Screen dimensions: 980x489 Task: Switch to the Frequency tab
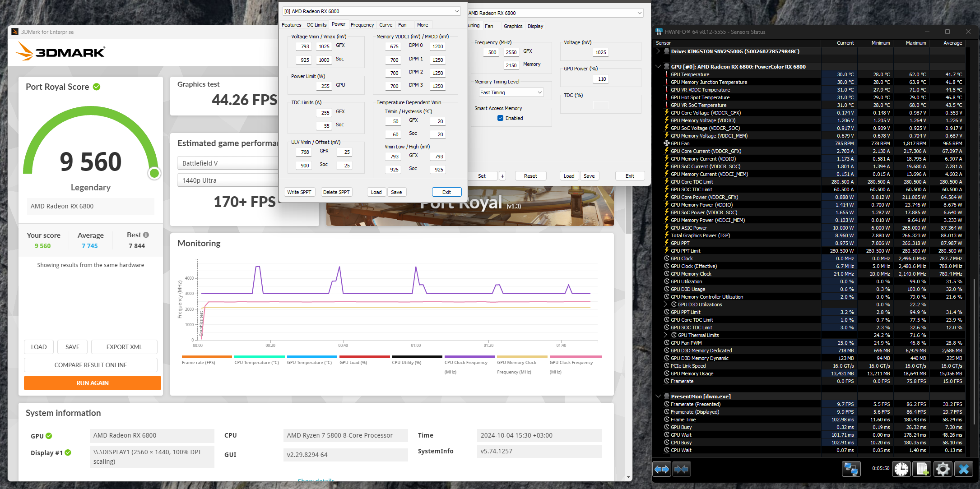pyautogui.click(x=362, y=25)
